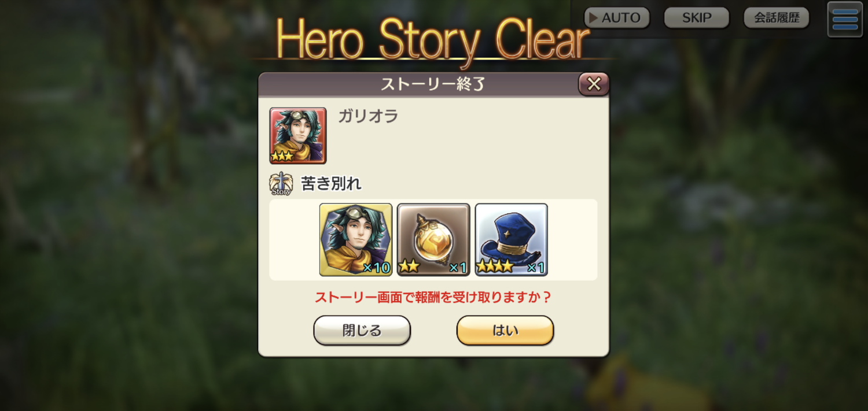This screenshot has height=411, width=868.
Task: Tap the ガリオラ character portrait
Action: pos(298,136)
